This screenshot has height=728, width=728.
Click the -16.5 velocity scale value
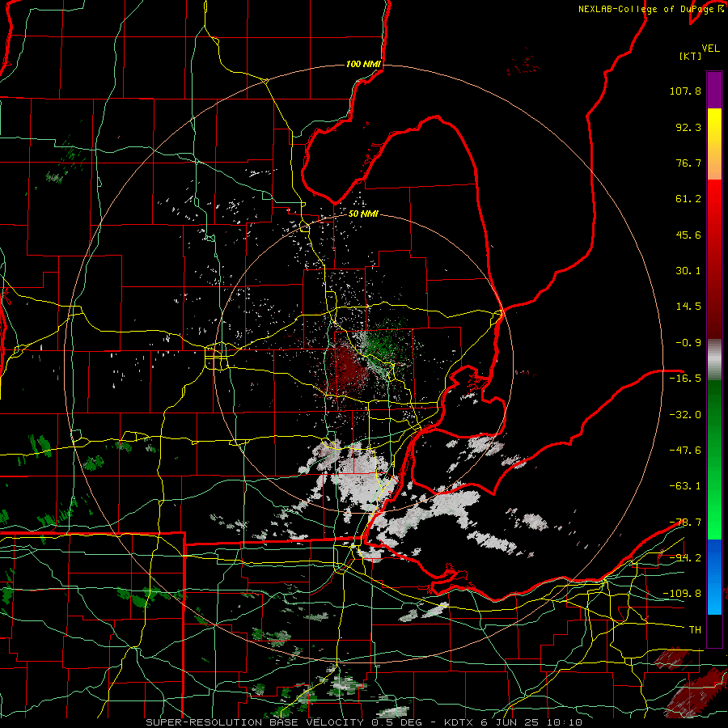[x=685, y=379]
